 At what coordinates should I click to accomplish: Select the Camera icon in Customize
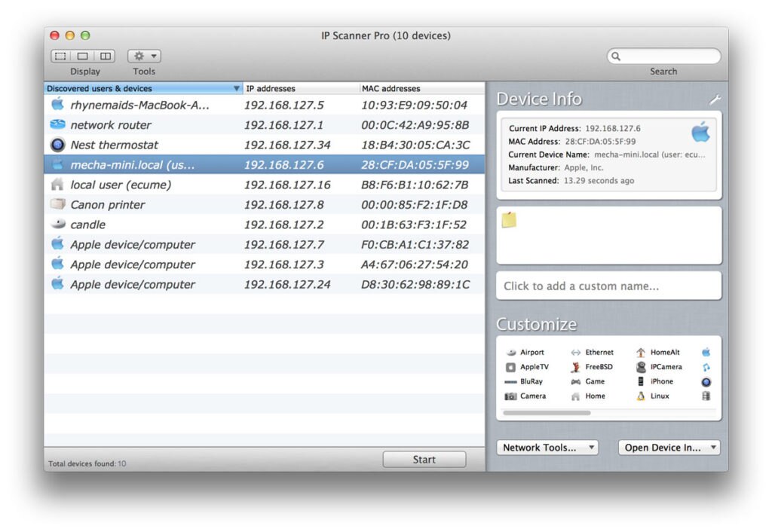coord(510,396)
